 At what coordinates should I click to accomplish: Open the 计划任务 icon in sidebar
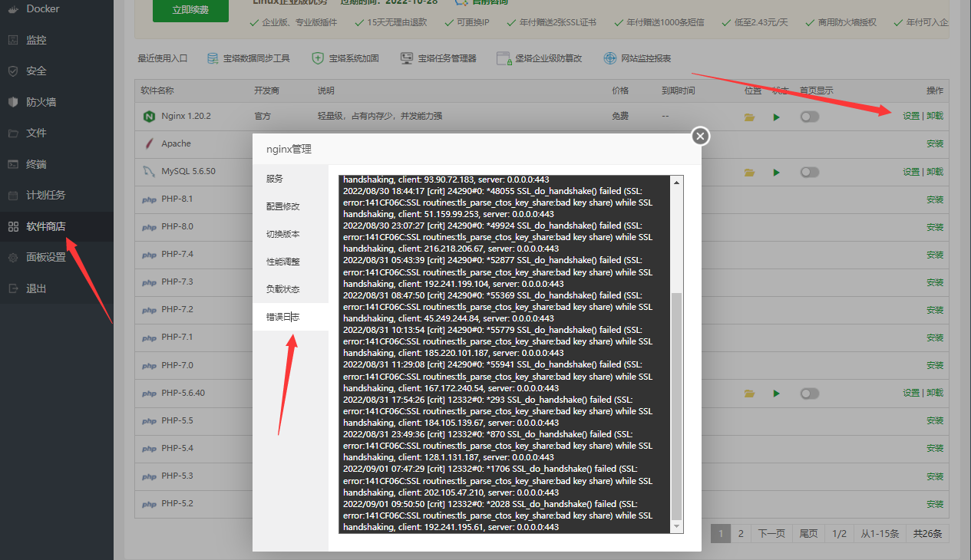click(12, 195)
